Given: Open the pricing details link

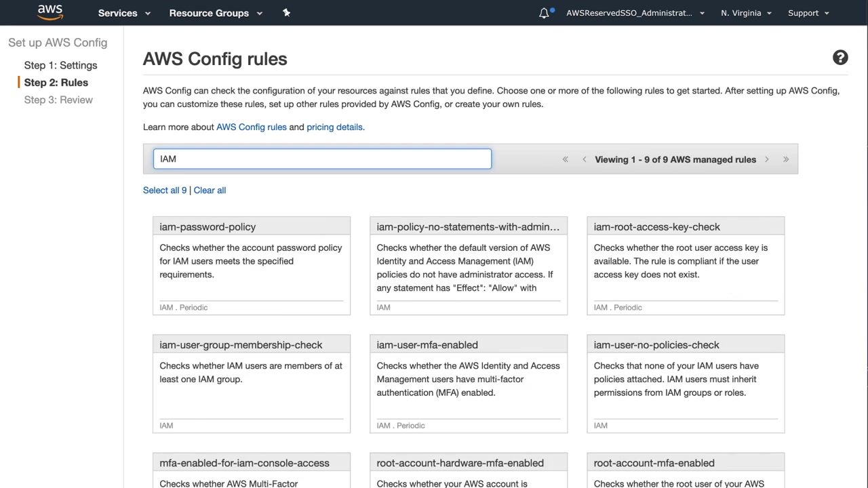Looking at the screenshot, I should (335, 127).
